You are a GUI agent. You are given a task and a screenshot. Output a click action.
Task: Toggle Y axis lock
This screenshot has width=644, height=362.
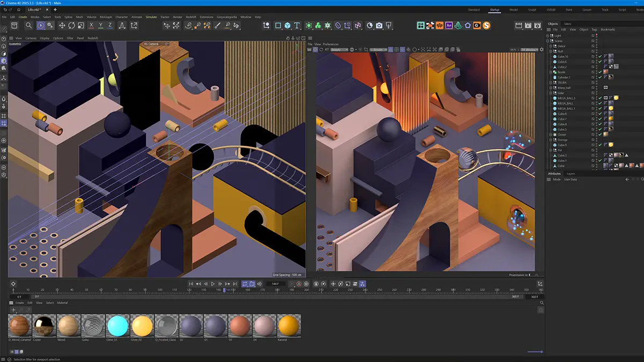(101, 25)
